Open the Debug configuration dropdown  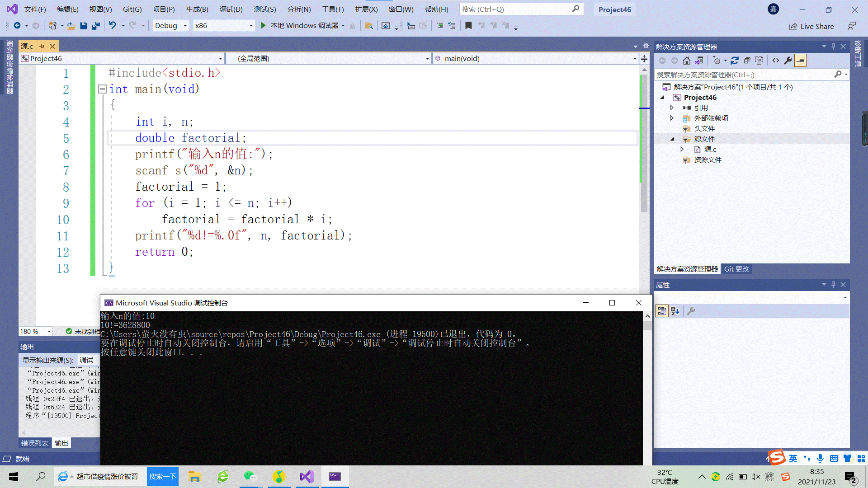[185, 26]
